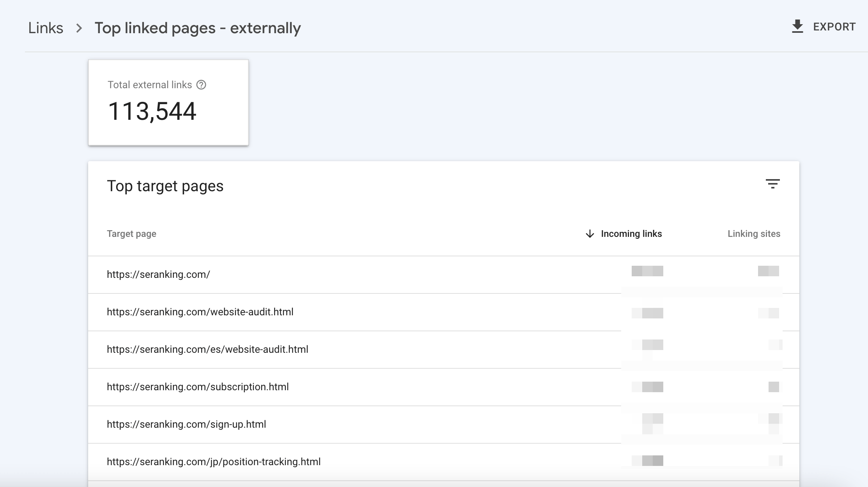
Task: Click the 113,544 total links value
Action: pyautogui.click(x=152, y=112)
